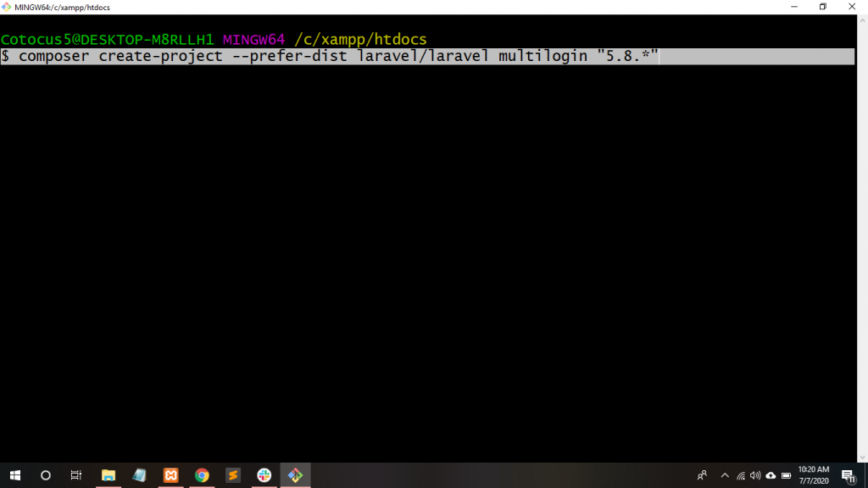Click the Cotocus5@DESKTOP-M8RLLH1 prompt text
The image size is (868, 488).
[107, 39]
